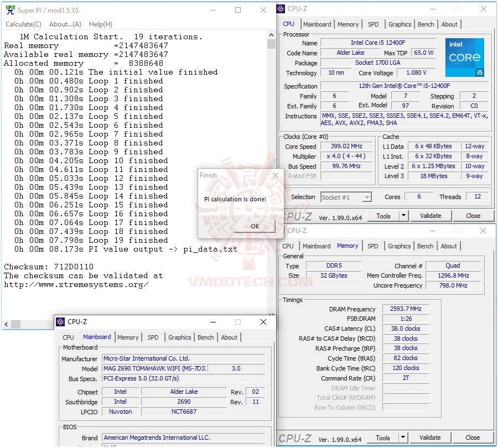Click Level 3 cache 18 MBytes value
498x448 pixels.
pos(433,176)
